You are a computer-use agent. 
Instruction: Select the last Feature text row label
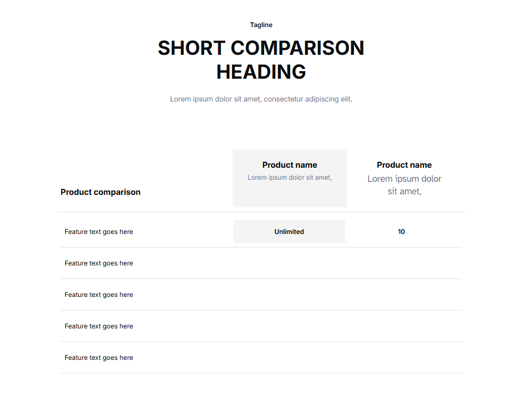coord(99,358)
